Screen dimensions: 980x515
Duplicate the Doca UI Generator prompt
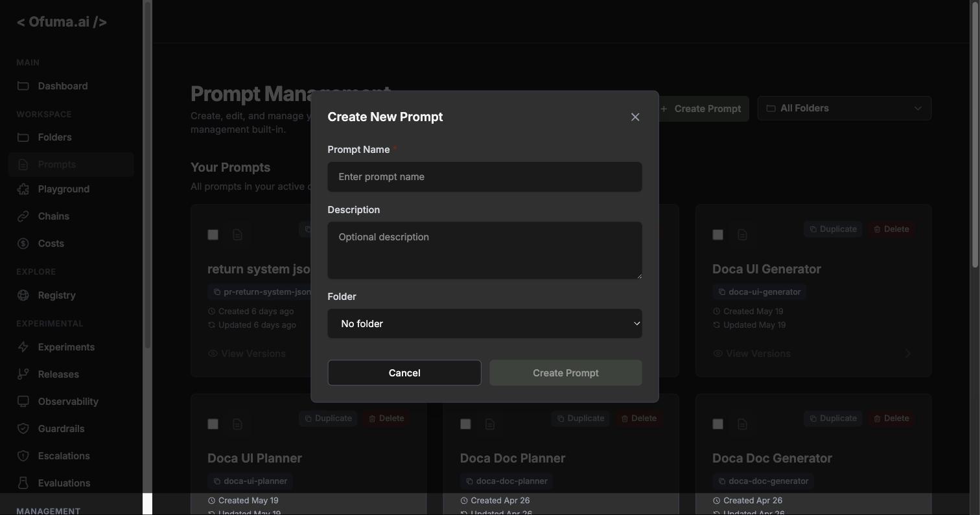[833, 229]
